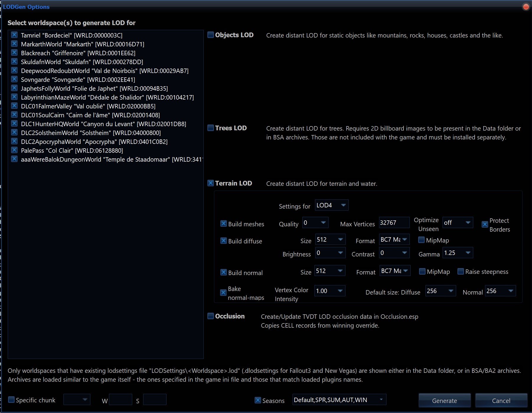The height and width of the screenshot is (413, 532).
Task: Select the LabyrinthianMazeWorld "Dédale de Shalidor" row
Action: 107,97
